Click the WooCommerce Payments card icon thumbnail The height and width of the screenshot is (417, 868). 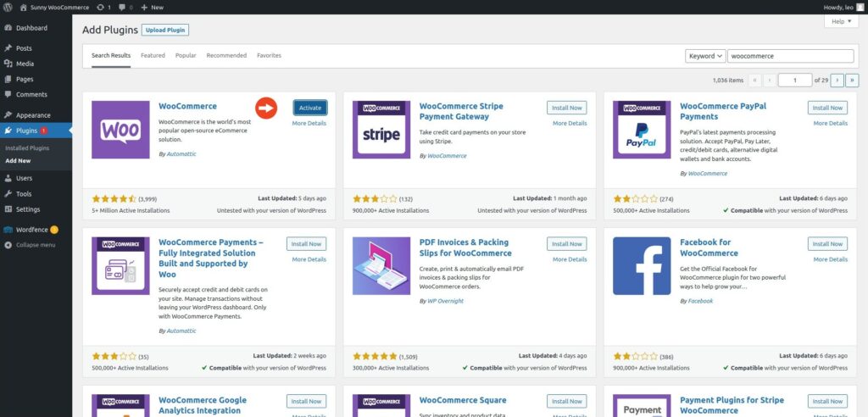pyautogui.click(x=120, y=266)
